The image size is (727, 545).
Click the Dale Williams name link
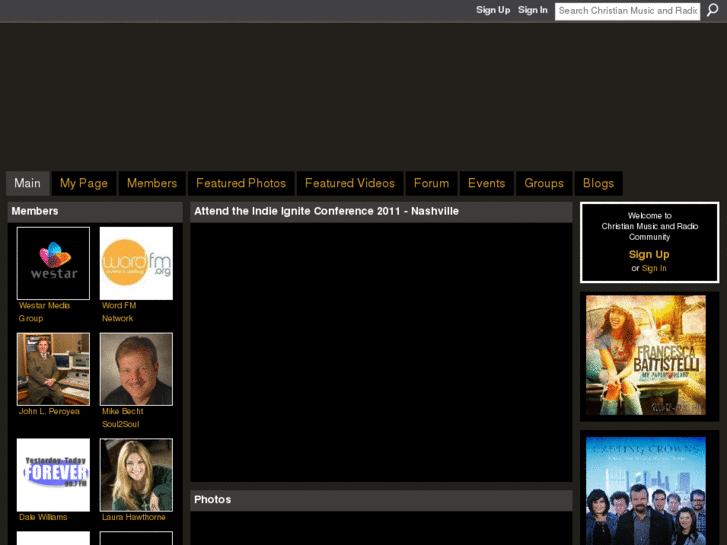[x=43, y=517]
